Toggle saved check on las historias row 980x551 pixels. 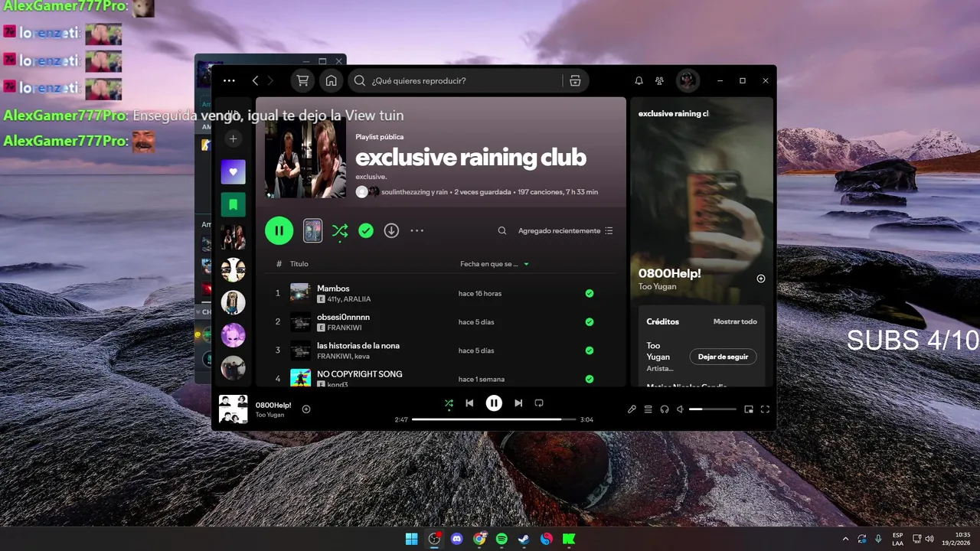click(x=590, y=350)
